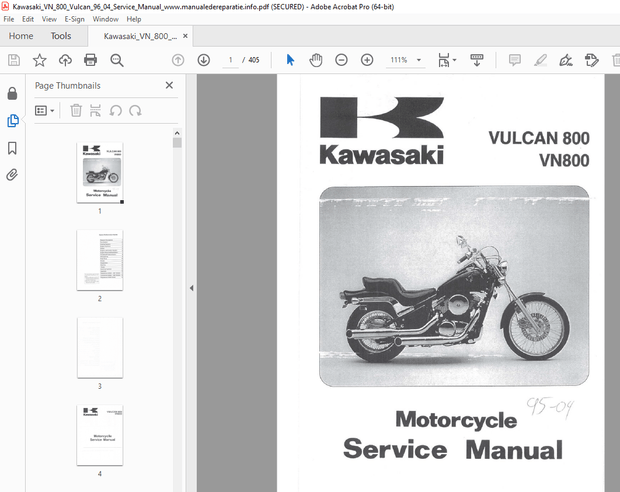620x492 pixels.
Task: Switch to the Tools tab
Action: pos(61,36)
